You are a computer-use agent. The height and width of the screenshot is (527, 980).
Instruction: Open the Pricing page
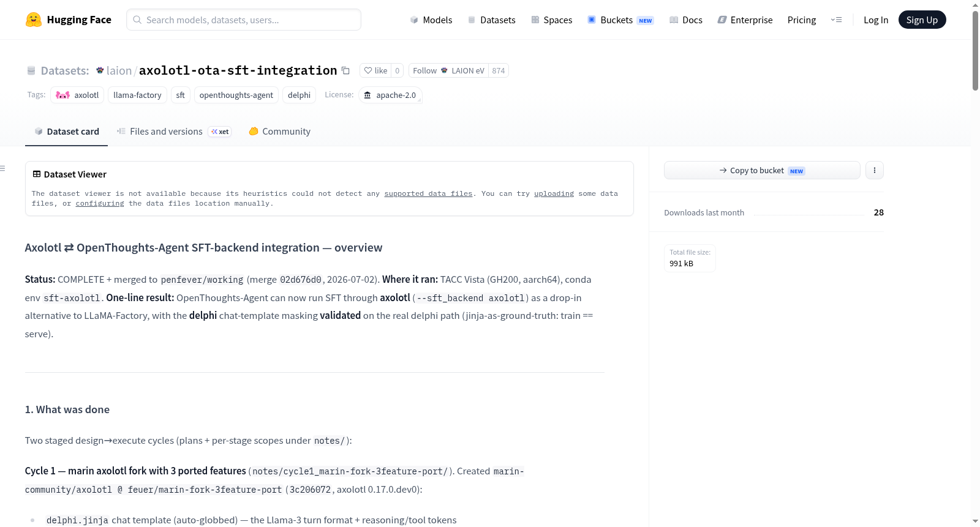(802, 20)
